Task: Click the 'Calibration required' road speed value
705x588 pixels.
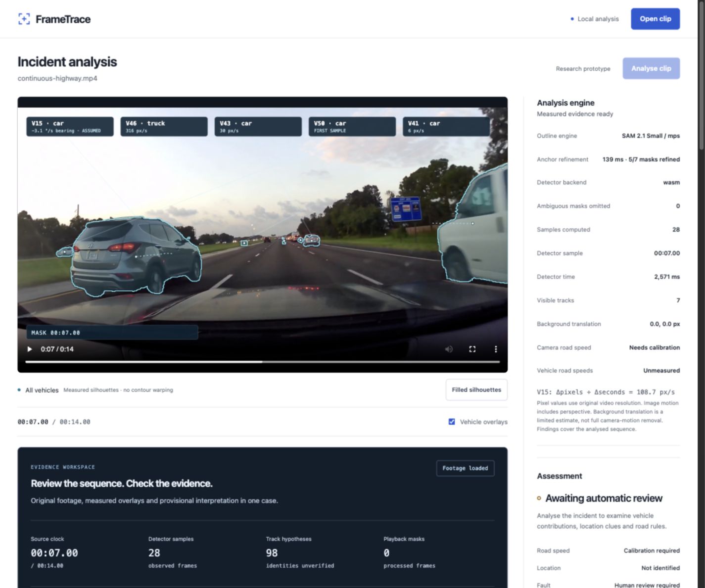Action: [652, 550]
